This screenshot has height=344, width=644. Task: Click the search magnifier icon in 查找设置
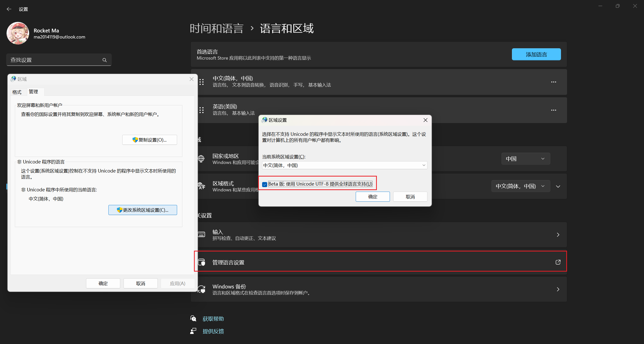[105, 60]
